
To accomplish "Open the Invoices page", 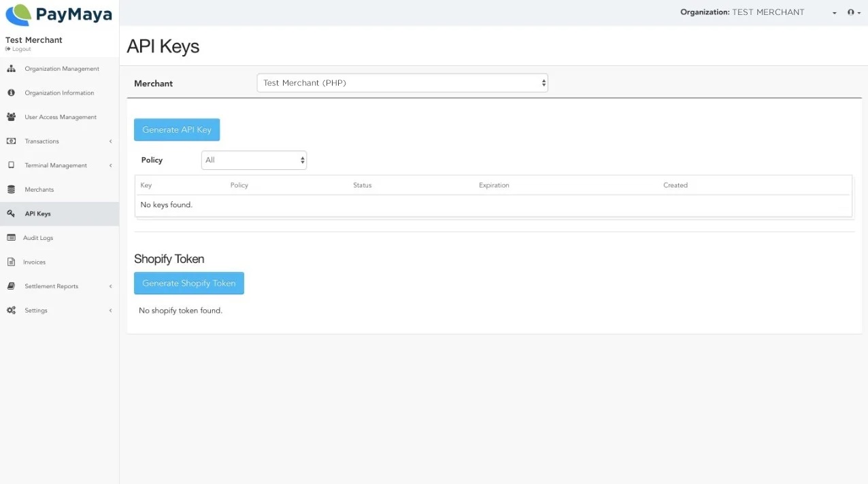I will [34, 262].
